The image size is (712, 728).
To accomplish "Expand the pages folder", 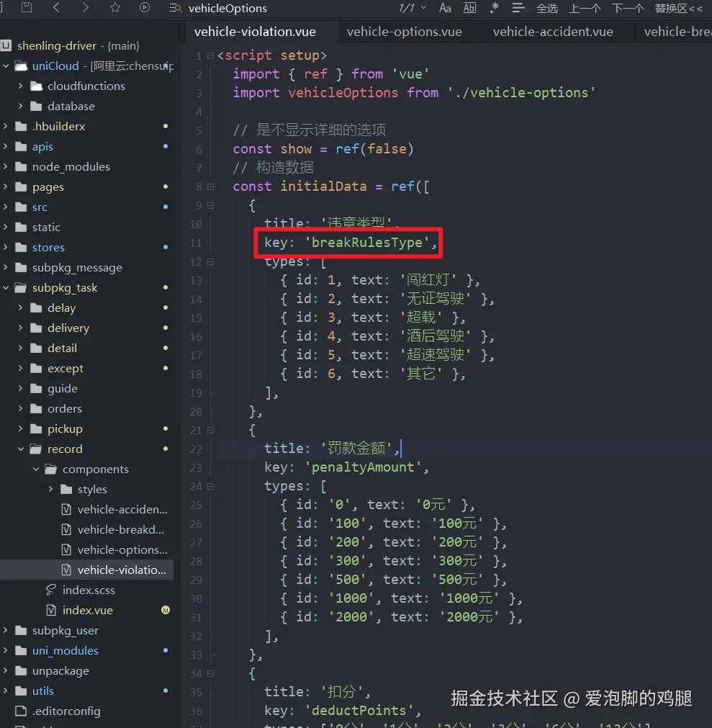I will pos(6,187).
